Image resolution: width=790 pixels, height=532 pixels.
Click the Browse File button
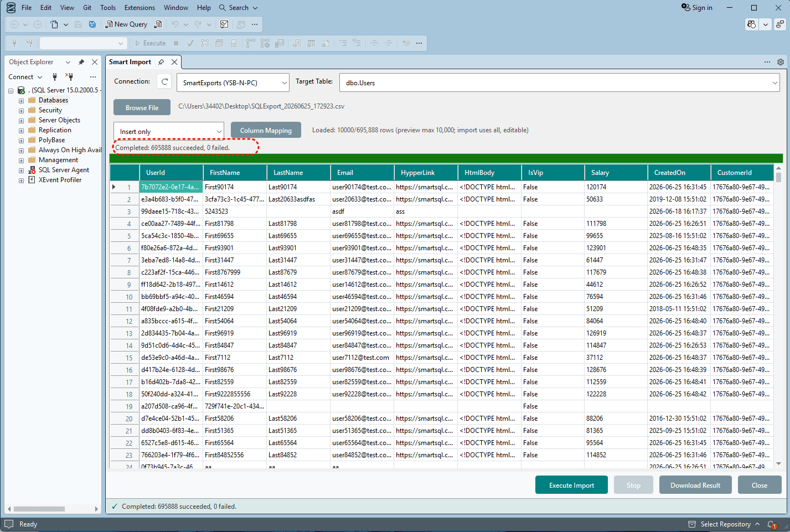tap(142, 107)
